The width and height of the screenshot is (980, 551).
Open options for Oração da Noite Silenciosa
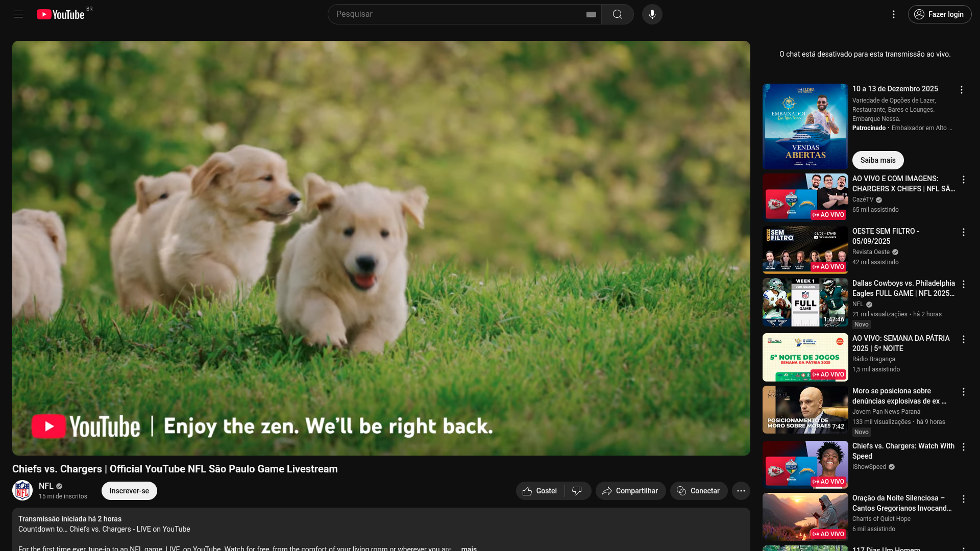964,499
